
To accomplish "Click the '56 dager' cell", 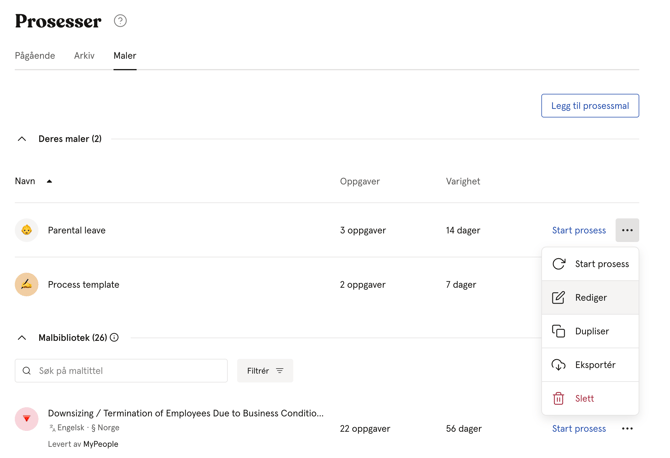I will [x=464, y=429].
